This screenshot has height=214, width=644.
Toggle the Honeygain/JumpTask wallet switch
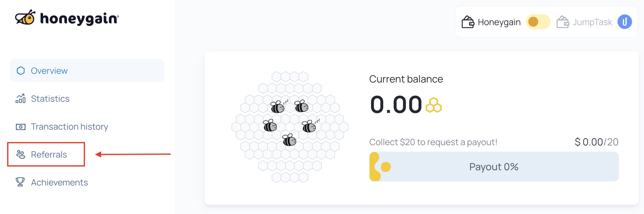(538, 22)
